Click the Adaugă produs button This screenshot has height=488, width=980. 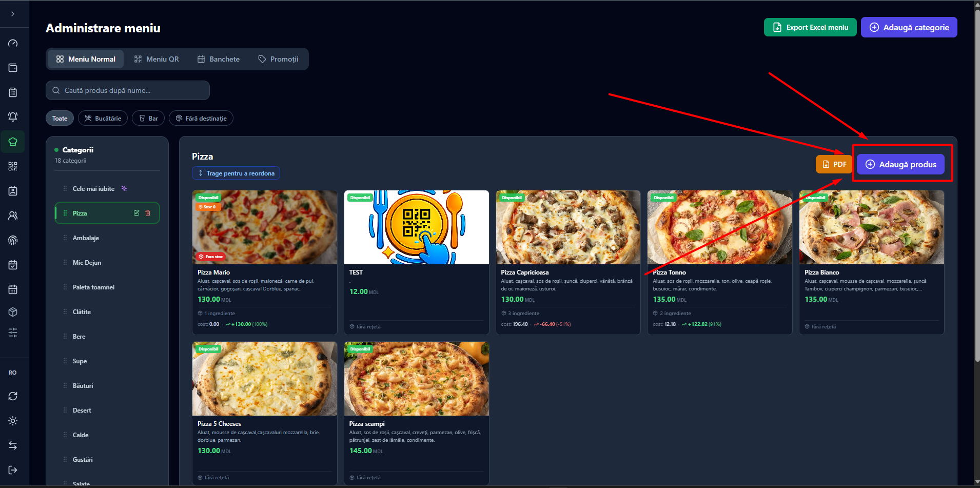click(x=900, y=164)
